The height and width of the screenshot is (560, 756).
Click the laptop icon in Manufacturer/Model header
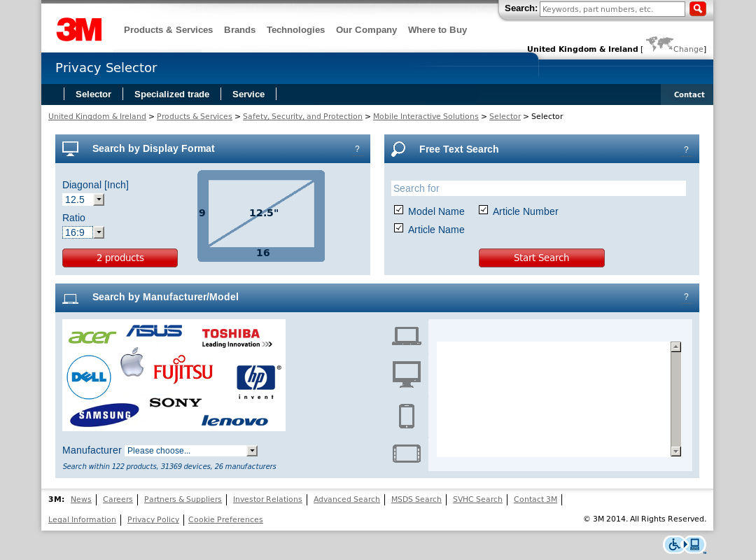click(71, 299)
